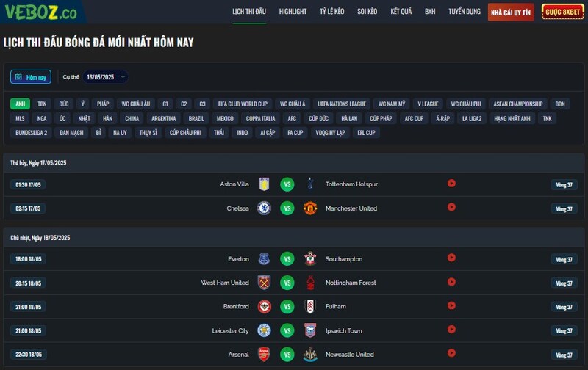Click the Fulham club crest

click(x=310, y=307)
